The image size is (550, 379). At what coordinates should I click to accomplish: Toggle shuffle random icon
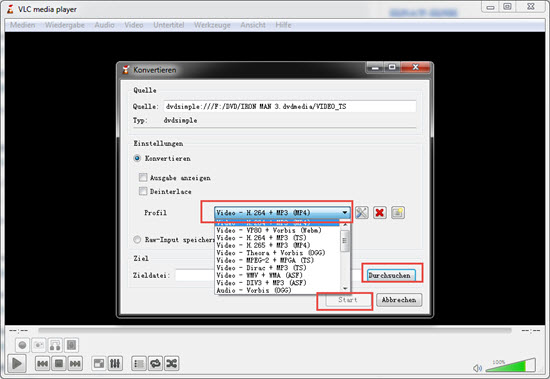(x=172, y=364)
